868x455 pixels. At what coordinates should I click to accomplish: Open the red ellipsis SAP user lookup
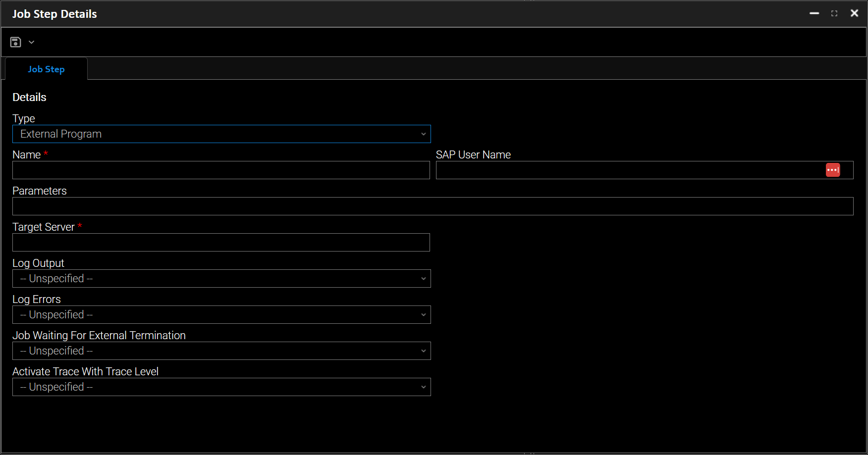pos(832,170)
